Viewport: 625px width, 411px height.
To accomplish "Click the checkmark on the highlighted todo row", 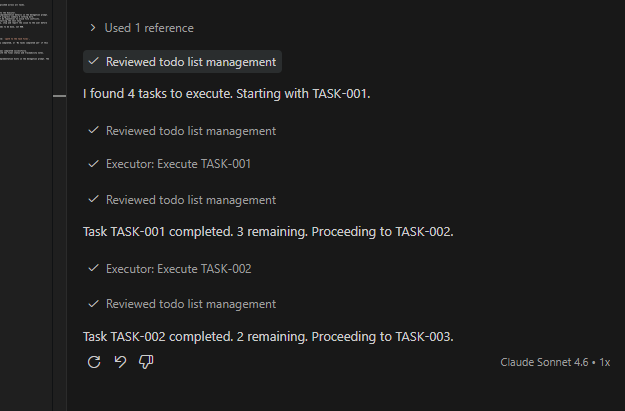I will 93,62.
